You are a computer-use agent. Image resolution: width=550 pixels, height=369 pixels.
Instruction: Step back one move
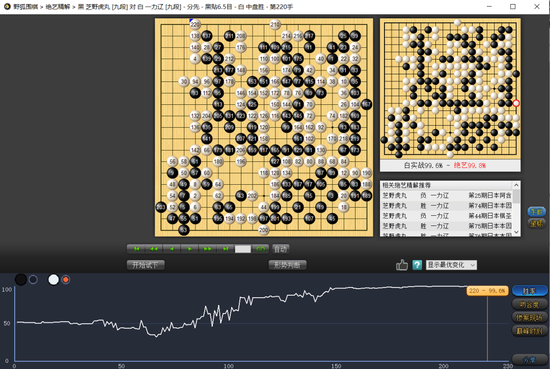[172, 249]
